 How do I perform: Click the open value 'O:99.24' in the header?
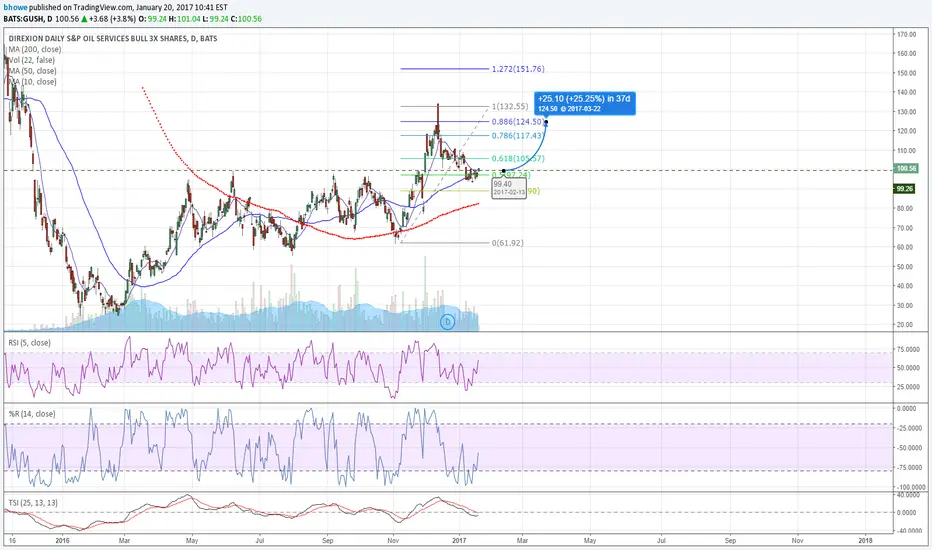click(x=152, y=19)
